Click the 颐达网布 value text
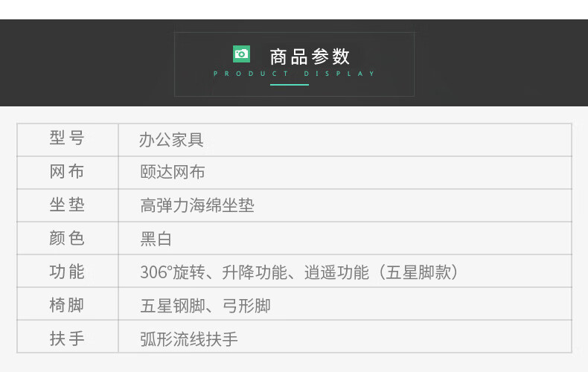Screen dimensions: 588x372 [x=172, y=173]
